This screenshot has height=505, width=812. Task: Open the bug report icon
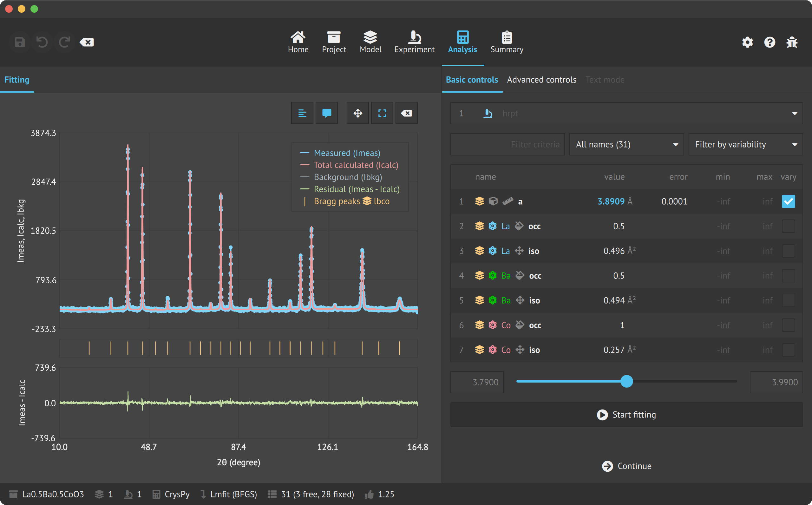point(792,43)
